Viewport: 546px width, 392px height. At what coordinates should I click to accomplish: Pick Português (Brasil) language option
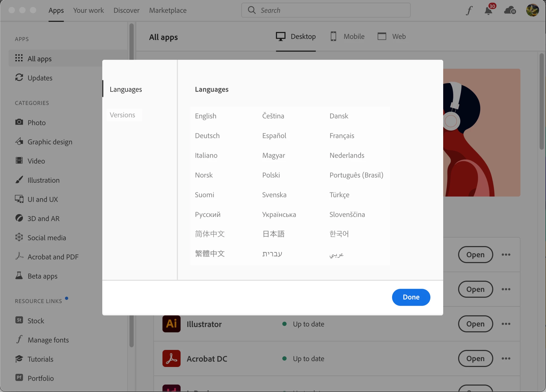tap(356, 175)
